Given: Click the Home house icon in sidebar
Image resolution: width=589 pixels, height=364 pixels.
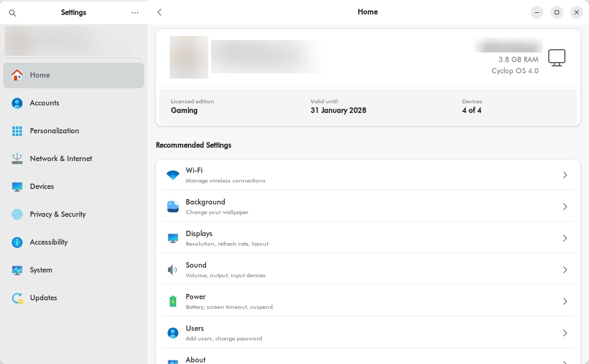Looking at the screenshot, I should (x=17, y=75).
